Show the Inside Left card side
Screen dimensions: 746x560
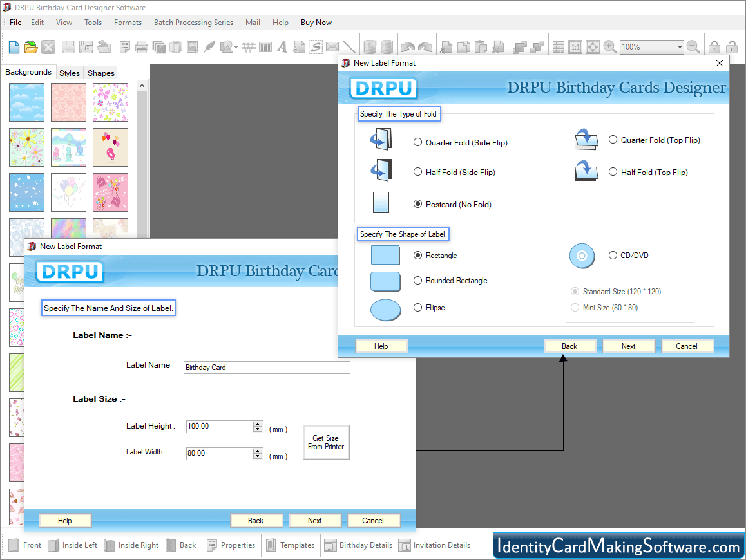pos(73,545)
